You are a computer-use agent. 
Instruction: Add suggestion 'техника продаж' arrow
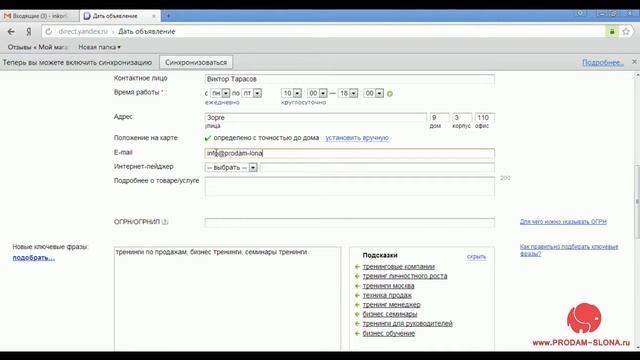click(357, 295)
